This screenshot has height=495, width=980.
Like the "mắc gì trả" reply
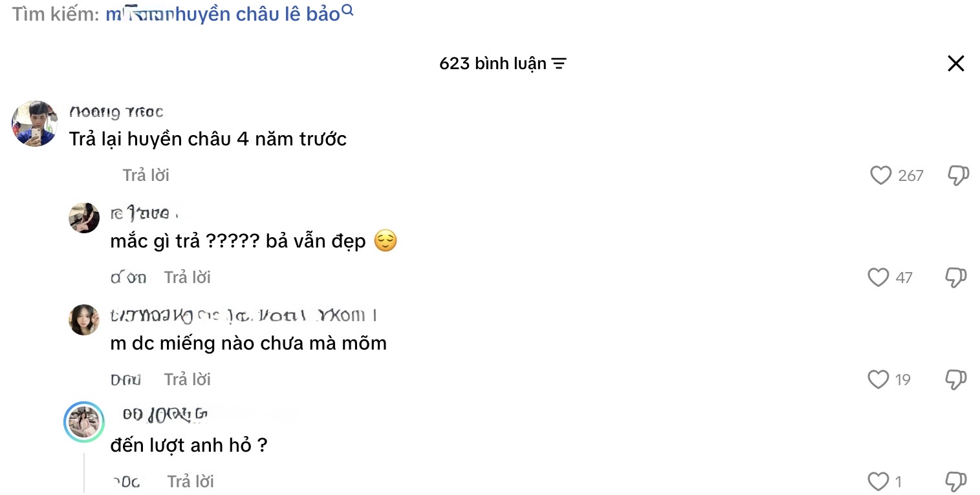878,277
